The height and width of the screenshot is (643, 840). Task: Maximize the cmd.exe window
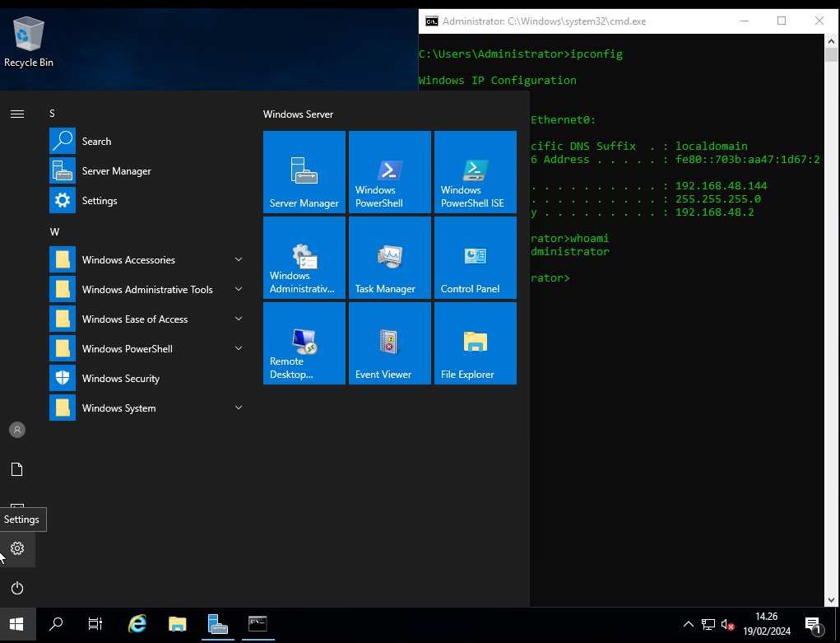[x=782, y=21]
